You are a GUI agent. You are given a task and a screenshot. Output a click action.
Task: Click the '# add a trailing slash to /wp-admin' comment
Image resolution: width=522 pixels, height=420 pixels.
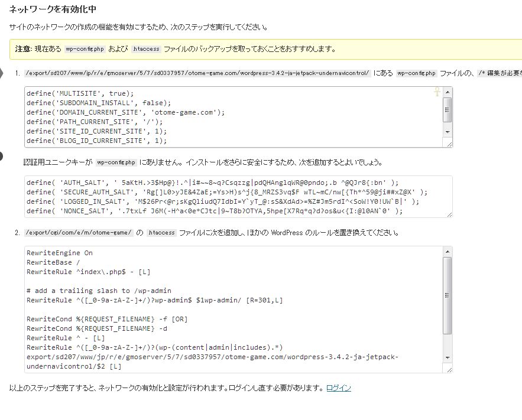coord(99,291)
